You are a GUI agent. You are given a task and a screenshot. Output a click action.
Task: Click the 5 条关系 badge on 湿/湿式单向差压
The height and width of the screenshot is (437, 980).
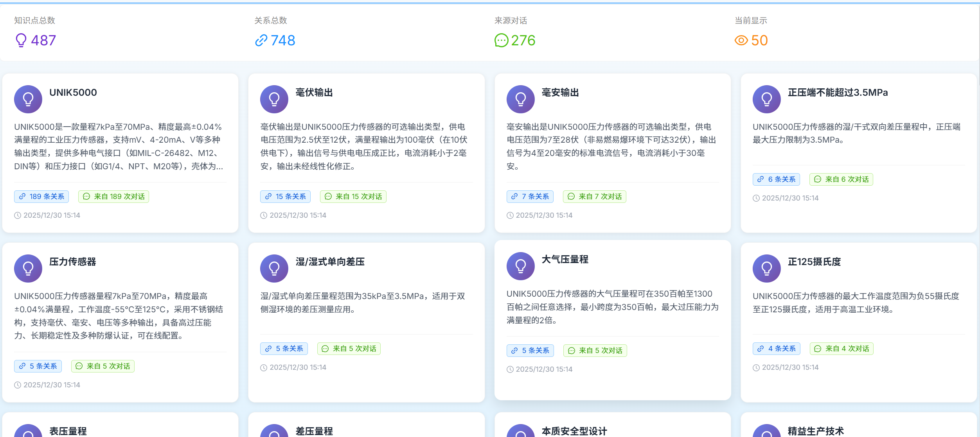[284, 348]
